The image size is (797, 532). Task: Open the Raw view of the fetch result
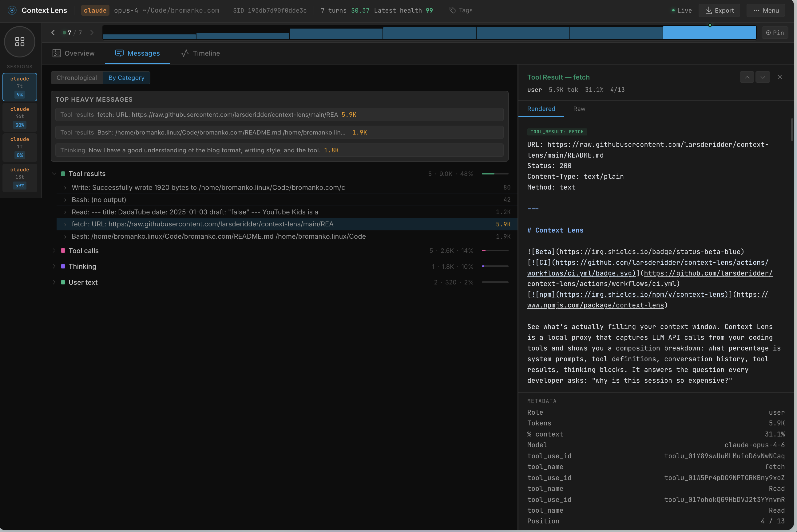pyautogui.click(x=579, y=109)
